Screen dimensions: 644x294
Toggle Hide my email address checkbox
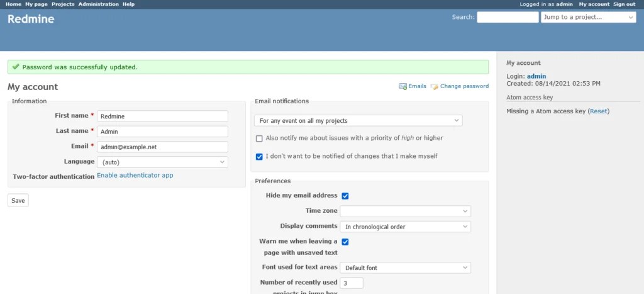coord(345,196)
